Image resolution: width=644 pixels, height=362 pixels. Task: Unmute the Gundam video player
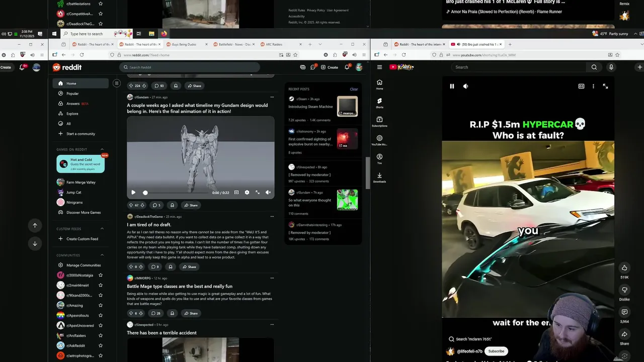tap(268, 193)
